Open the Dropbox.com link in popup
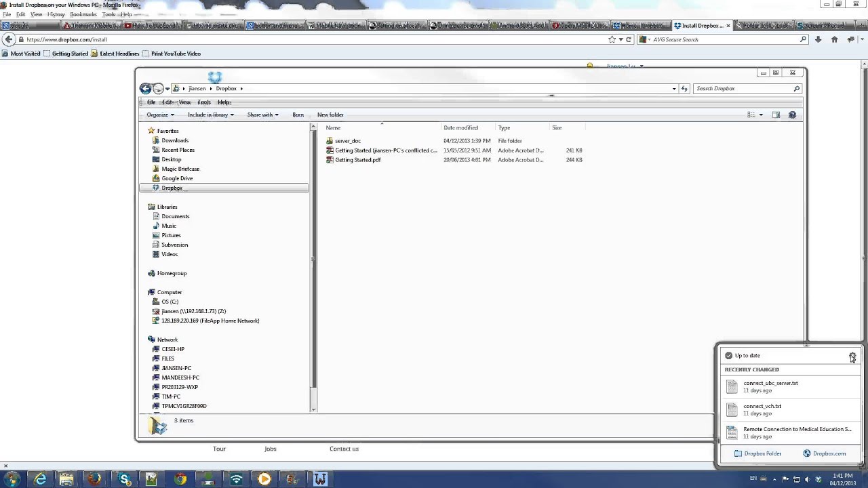 825,453
